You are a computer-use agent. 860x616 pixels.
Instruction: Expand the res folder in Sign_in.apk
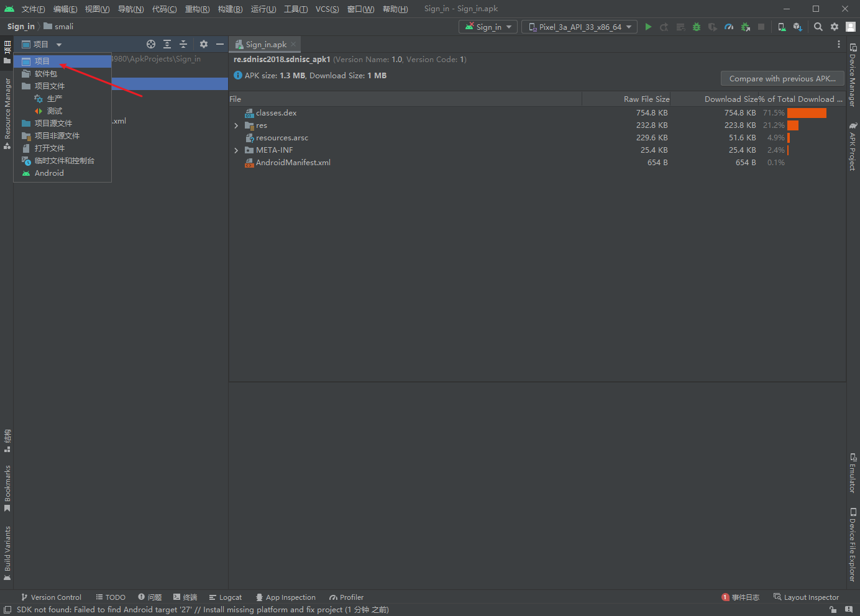tap(236, 125)
